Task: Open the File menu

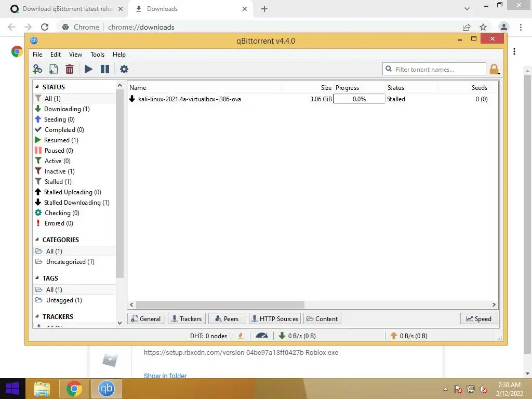Action: pos(37,54)
